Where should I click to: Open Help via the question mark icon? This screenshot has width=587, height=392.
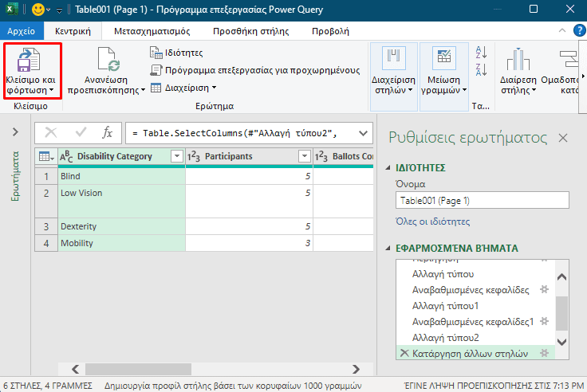pyautogui.click(x=579, y=30)
